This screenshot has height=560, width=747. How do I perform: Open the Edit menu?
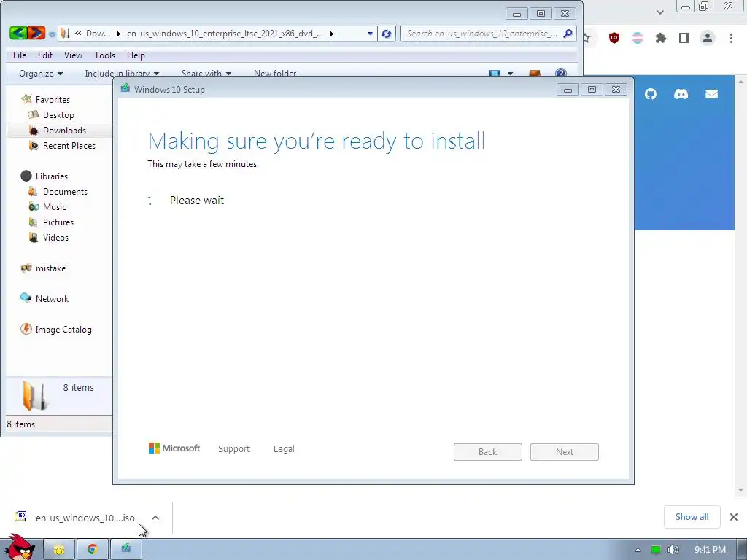(45, 55)
